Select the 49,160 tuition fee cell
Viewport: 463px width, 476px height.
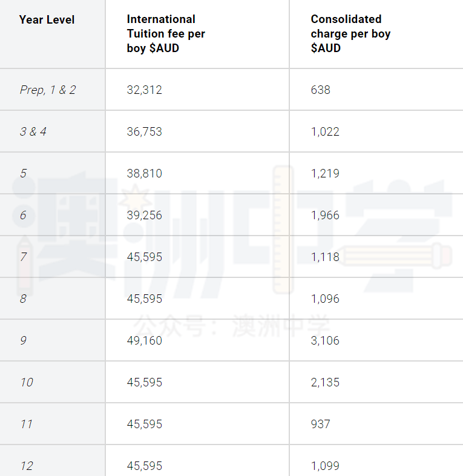145,340
